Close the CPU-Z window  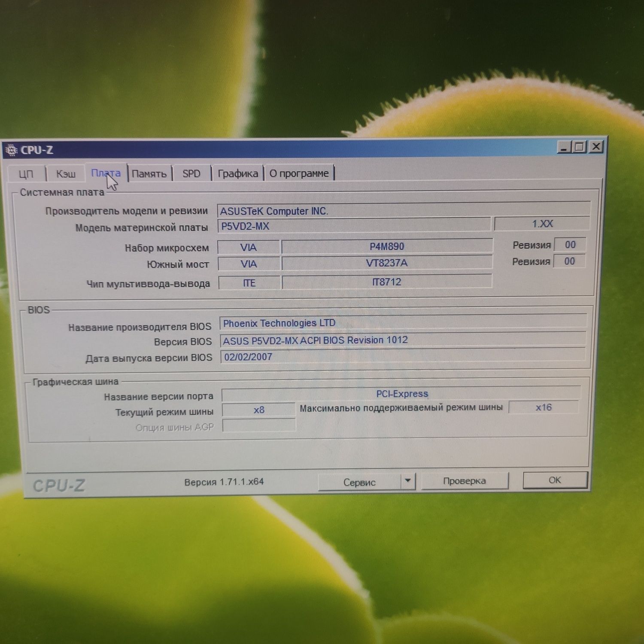click(x=596, y=147)
